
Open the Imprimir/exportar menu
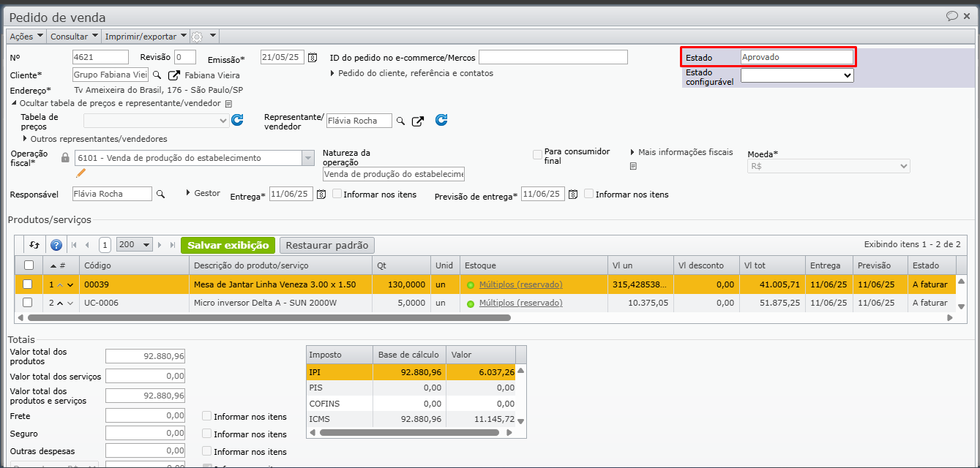pos(145,36)
